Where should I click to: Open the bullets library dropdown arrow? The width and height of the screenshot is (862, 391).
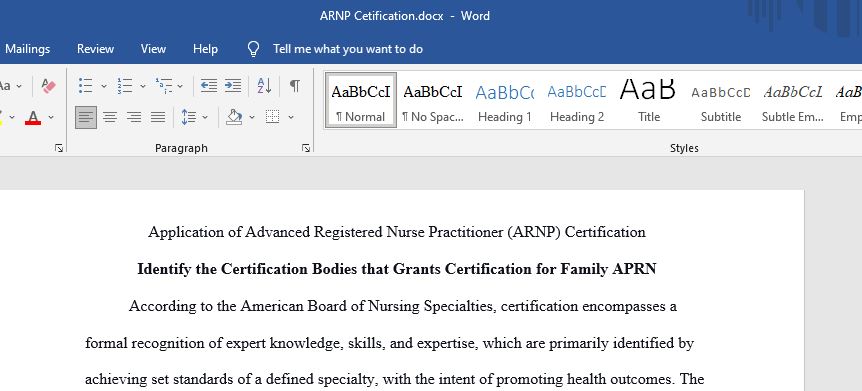(x=103, y=86)
